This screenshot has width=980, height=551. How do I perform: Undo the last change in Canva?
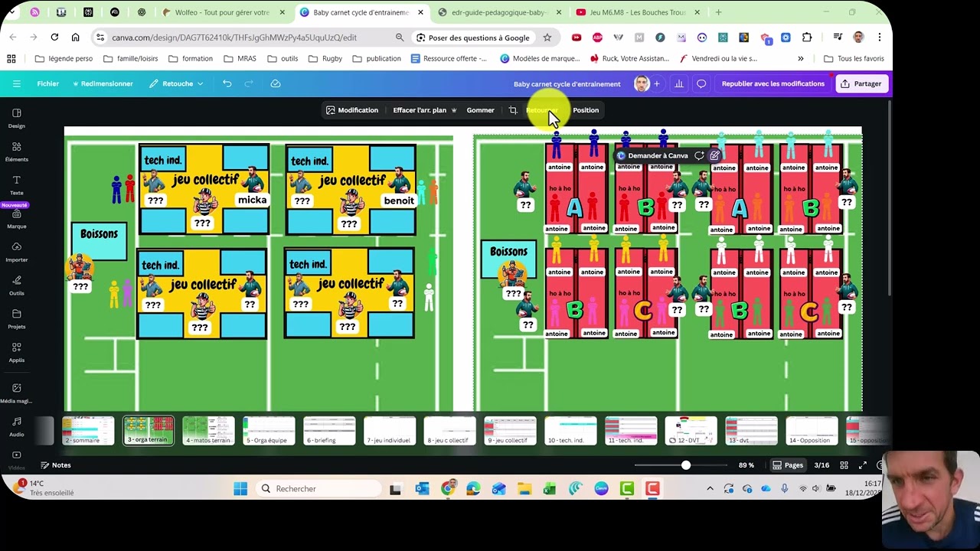point(227,83)
